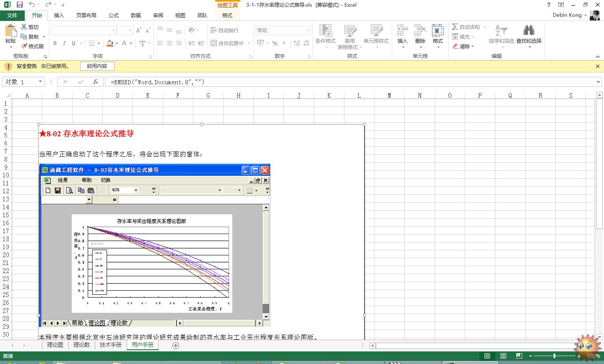Viewport: 604px width, 364px height.
Task: Open Format as Table (套用表格格式) menu
Action: tap(349, 36)
